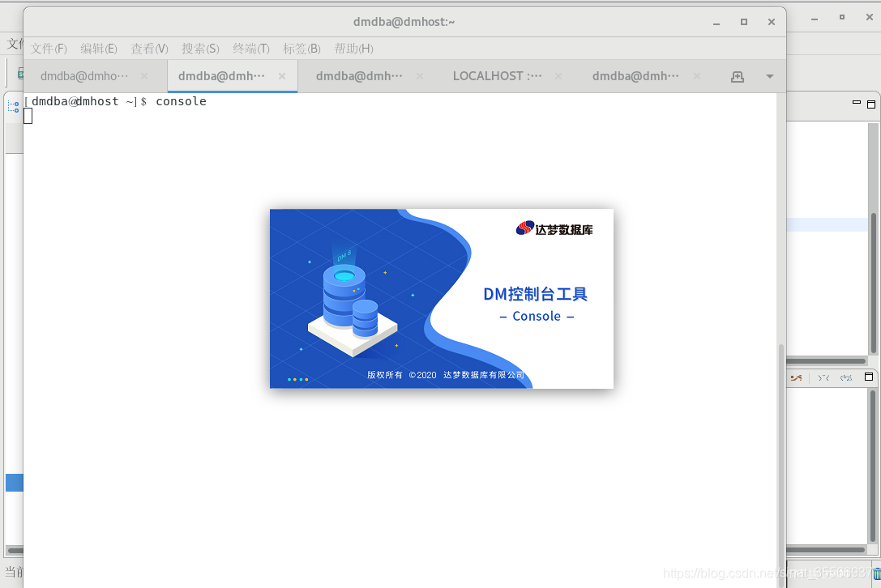Click background upper-right panel horizontal scrollbar

(x=826, y=361)
